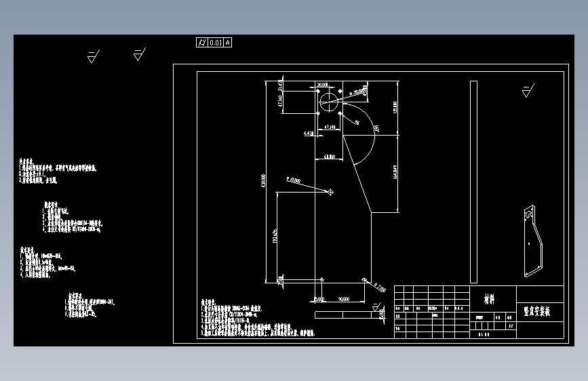Image resolution: width=588 pixels, height=381 pixels.
Task: Select the 5.000 thickness dimension
Action: coord(381,314)
